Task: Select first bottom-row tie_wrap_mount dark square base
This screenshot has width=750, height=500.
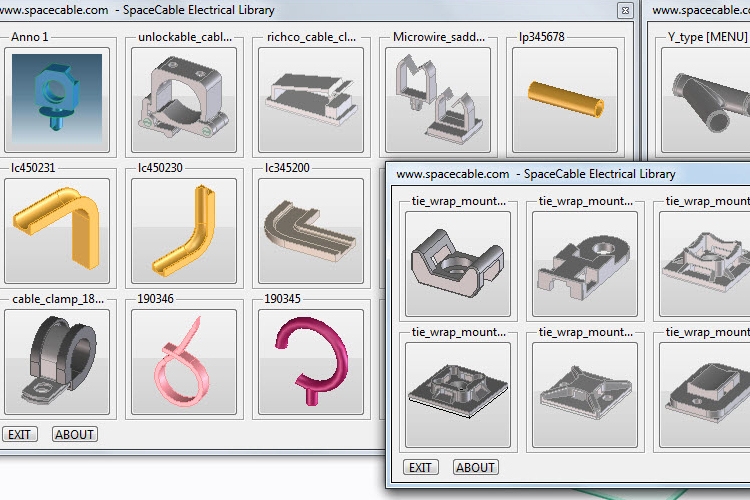Action: click(458, 395)
